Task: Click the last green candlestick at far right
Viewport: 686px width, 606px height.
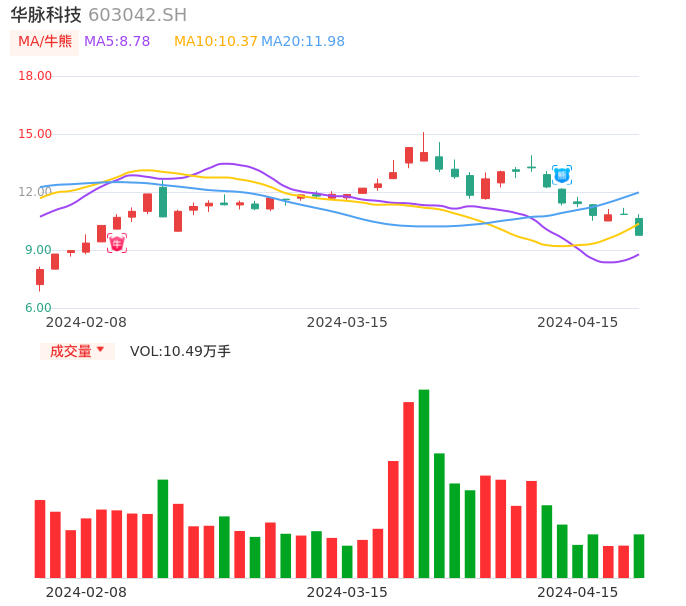Action: [x=639, y=226]
